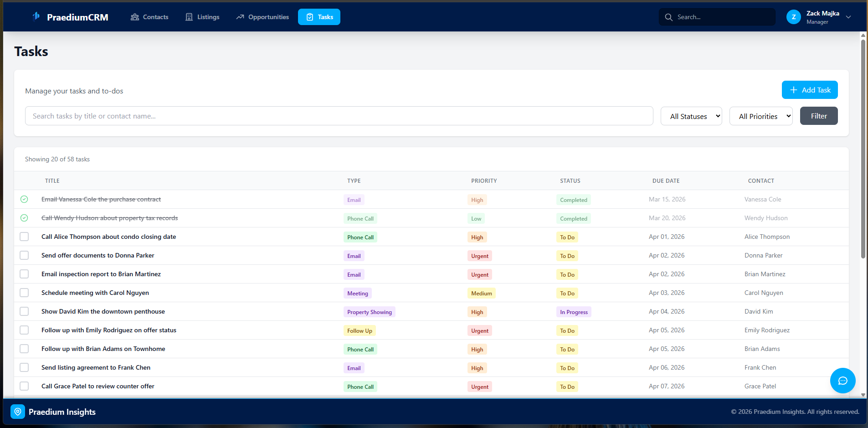Click the PraediumCRM logo icon
868x428 pixels.
click(x=36, y=16)
